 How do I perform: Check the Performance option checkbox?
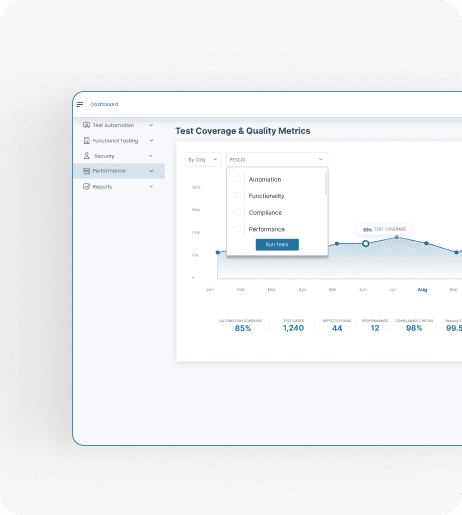pyautogui.click(x=237, y=229)
